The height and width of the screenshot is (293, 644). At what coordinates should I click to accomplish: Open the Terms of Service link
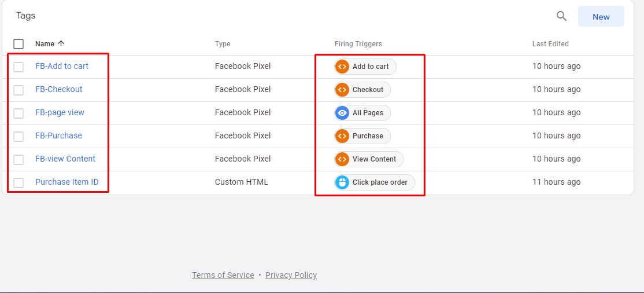(x=223, y=275)
